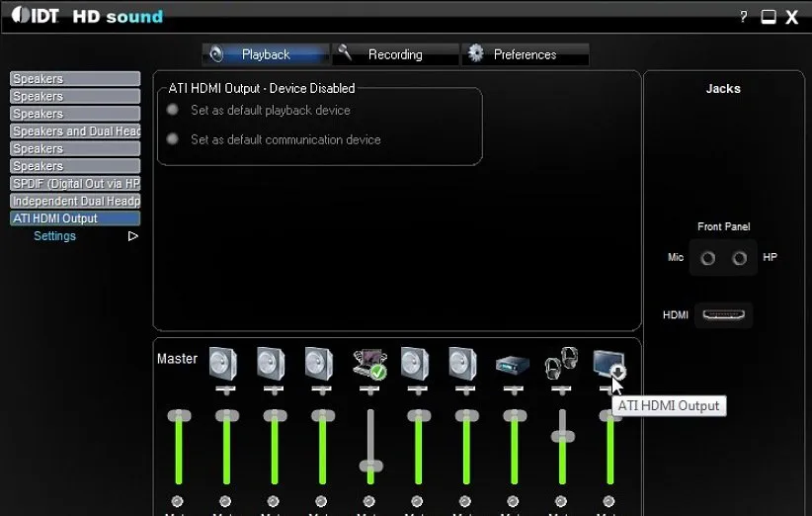The image size is (812, 516).
Task: Click the Master volume slider handle
Action: point(179,416)
